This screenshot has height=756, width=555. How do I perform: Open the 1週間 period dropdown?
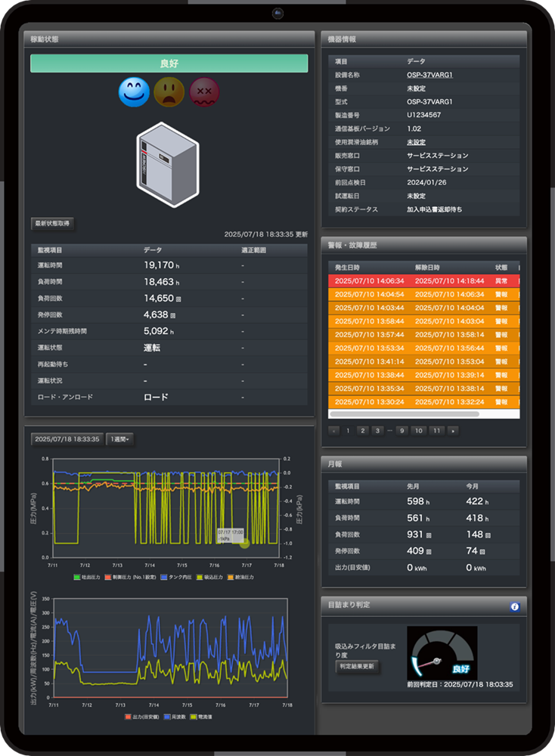click(119, 439)
